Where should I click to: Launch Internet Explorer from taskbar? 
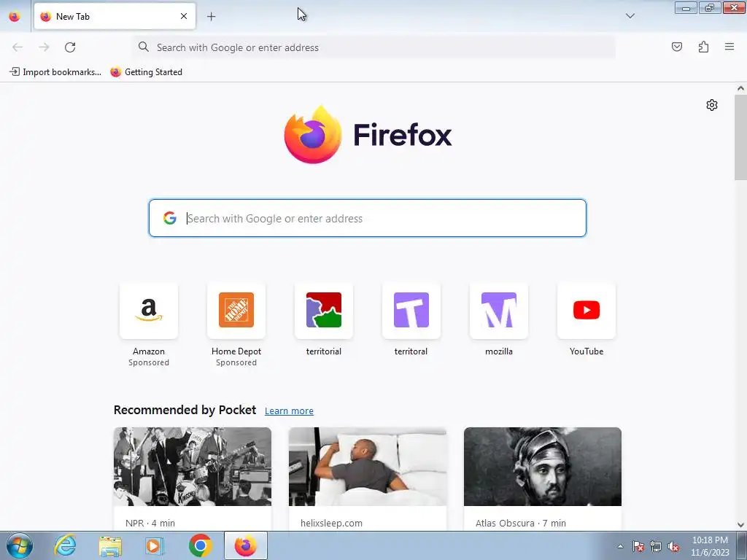[65, 545]
